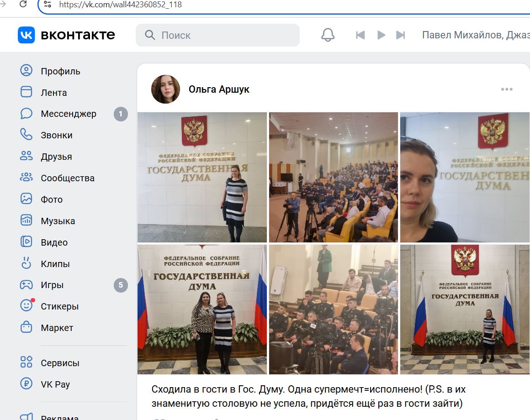Click the VK logo icon

point(26,35)
